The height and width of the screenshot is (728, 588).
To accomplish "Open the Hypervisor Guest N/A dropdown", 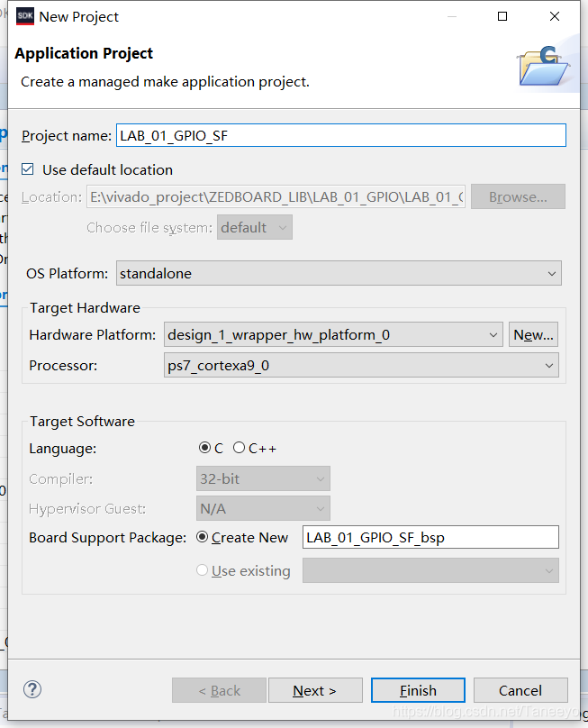I will click(x=263, y=509).
